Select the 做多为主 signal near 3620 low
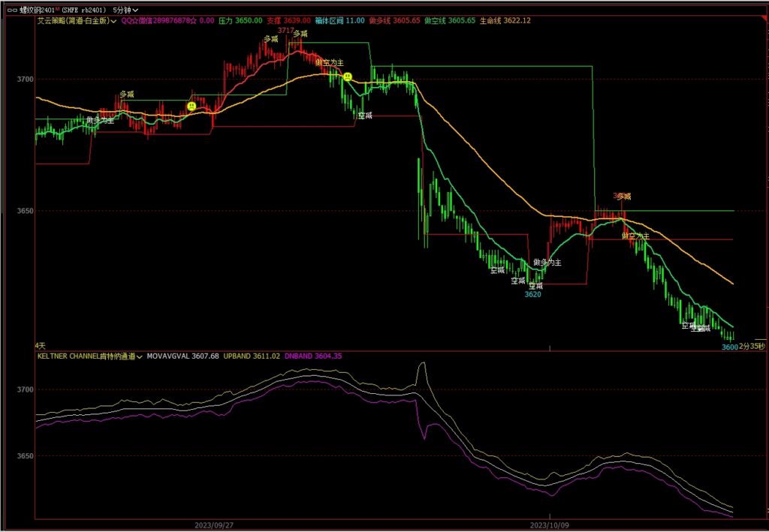This screenshot has width=769, height=532. pyautogui.click(x=547, y=262)
